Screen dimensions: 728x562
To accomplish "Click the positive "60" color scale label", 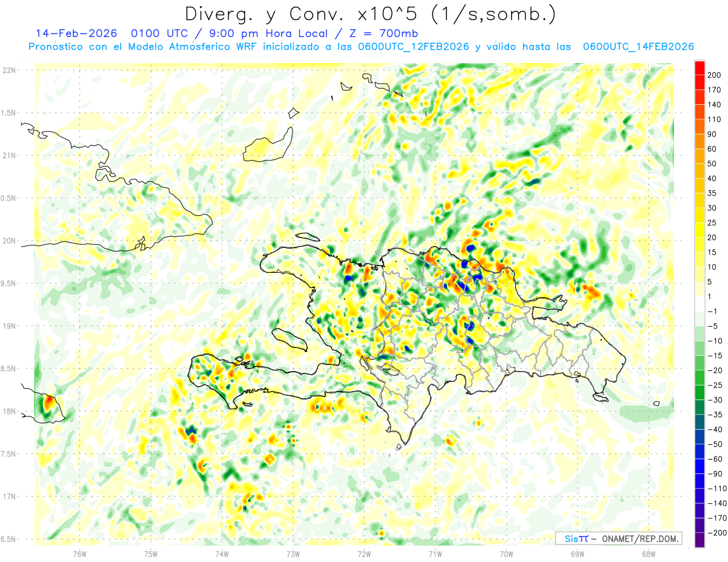I will pyautogui.click(x=712, y=149).
